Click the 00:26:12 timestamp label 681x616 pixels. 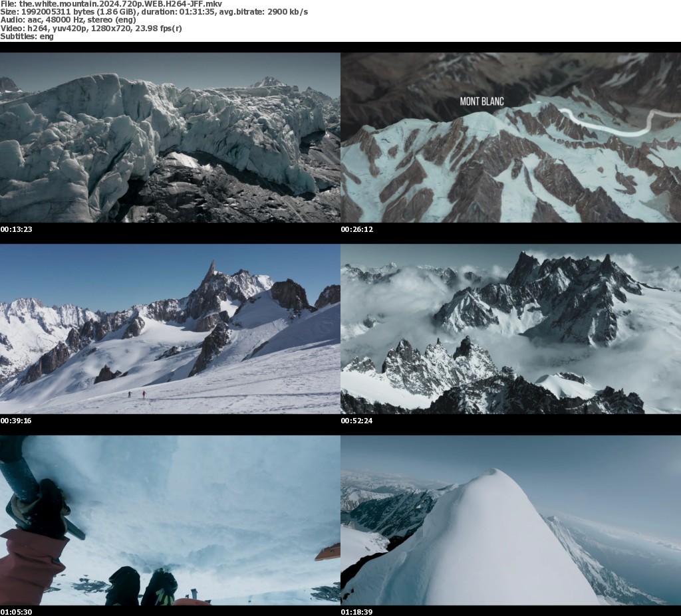tap(357, 229)
